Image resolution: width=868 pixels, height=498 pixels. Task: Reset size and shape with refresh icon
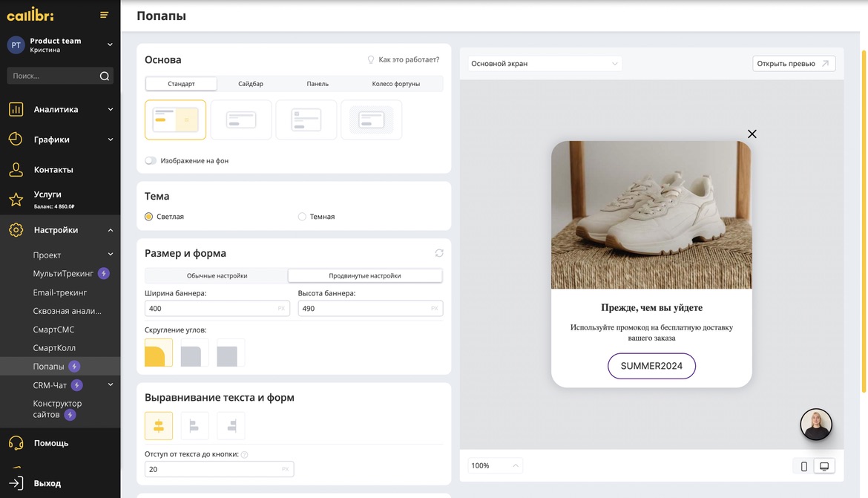[x=439, y=253]
